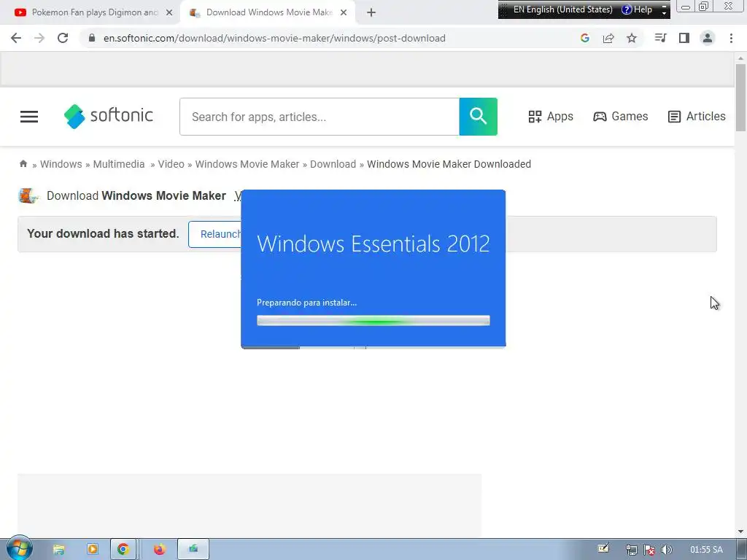Click the scrollbar down arrow

pos(740,531)
